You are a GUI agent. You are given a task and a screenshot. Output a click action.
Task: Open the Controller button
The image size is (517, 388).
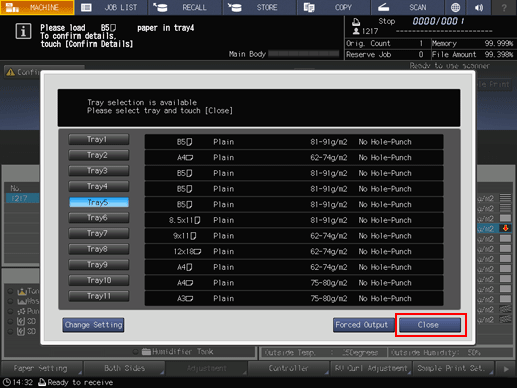289,368
